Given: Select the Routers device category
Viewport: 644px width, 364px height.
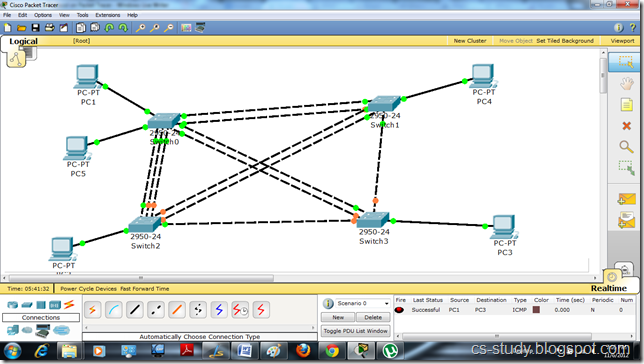Looking at the screenshot, I should click(13, 305).
